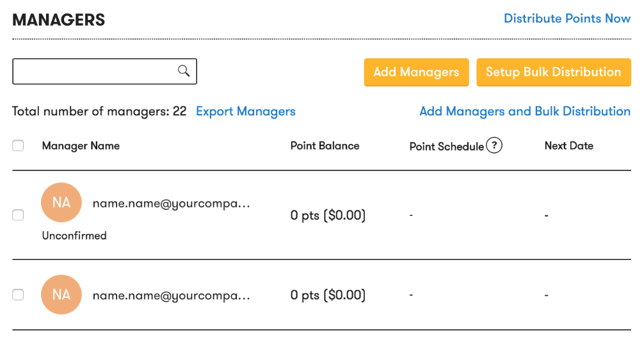Click the Point Schedule column header
The width and height of the screenshot is (644, 342).
click(x=446, y=146)
